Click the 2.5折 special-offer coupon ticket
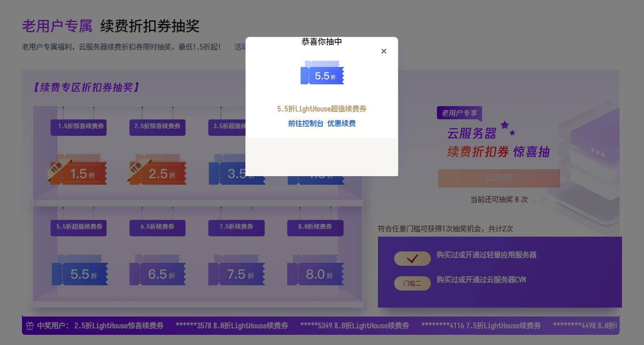The image size is (644, 345). [157, 170]
